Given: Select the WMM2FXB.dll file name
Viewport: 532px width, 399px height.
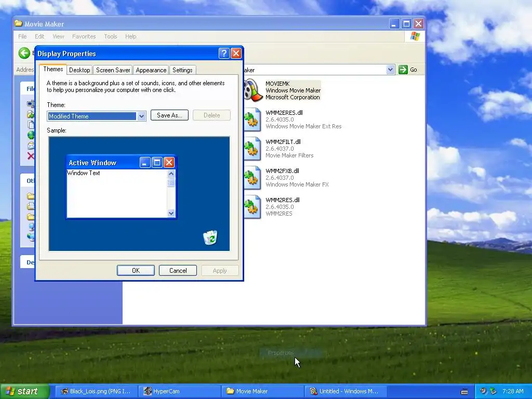Looking at the screenshot, I should pos(282,171).
